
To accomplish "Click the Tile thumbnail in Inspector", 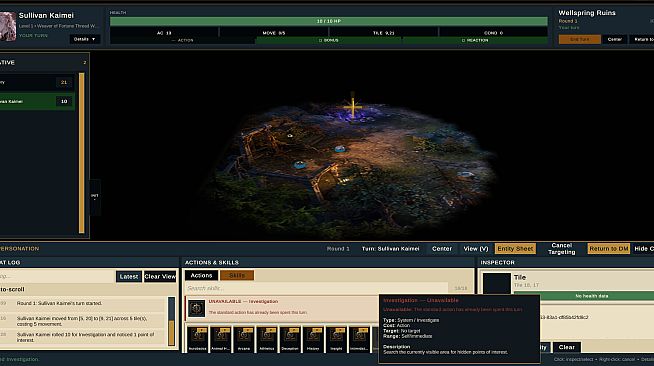I will [x=497, y=283].
